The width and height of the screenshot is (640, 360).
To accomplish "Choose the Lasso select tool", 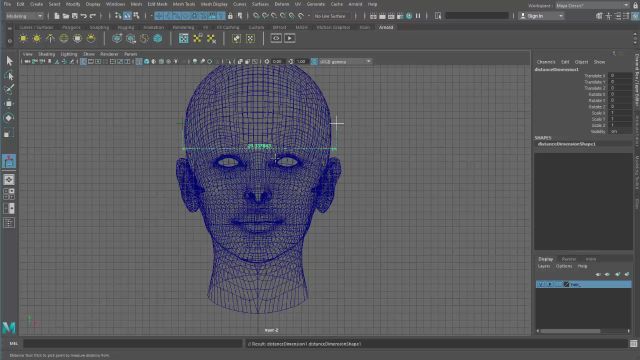I will click(x=9, y=76).
